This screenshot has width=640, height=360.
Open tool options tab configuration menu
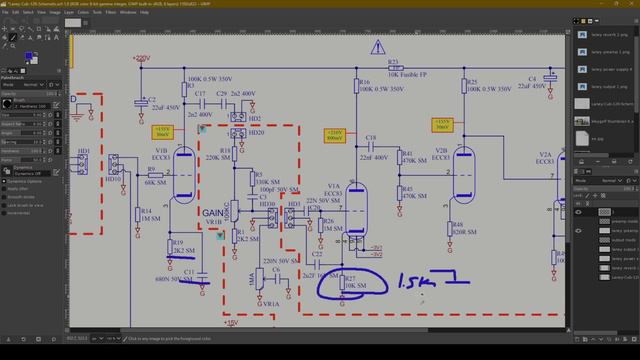coord(59,71)
